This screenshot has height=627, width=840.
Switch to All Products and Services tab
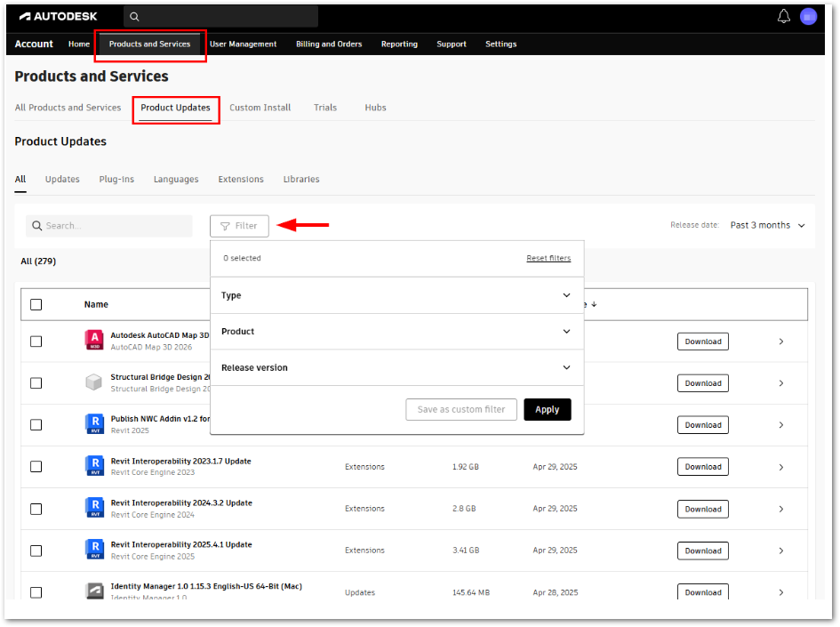(68, 108)
